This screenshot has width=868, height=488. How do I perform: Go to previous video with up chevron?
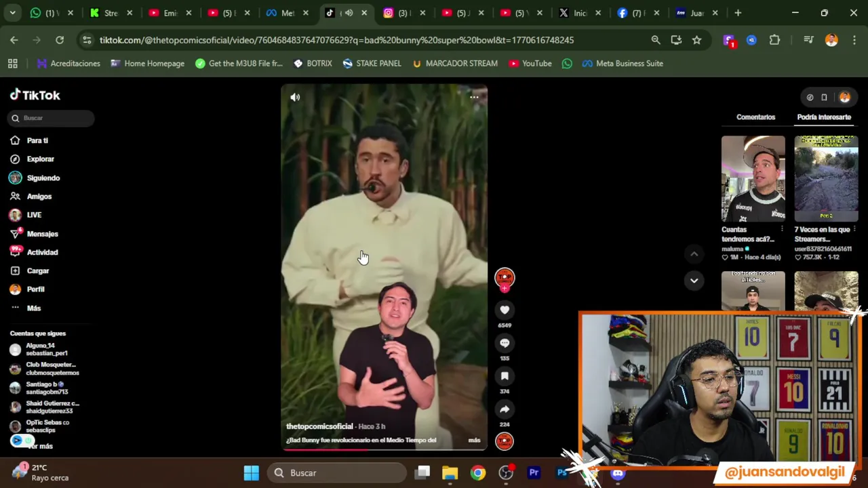tap(694, 254)
